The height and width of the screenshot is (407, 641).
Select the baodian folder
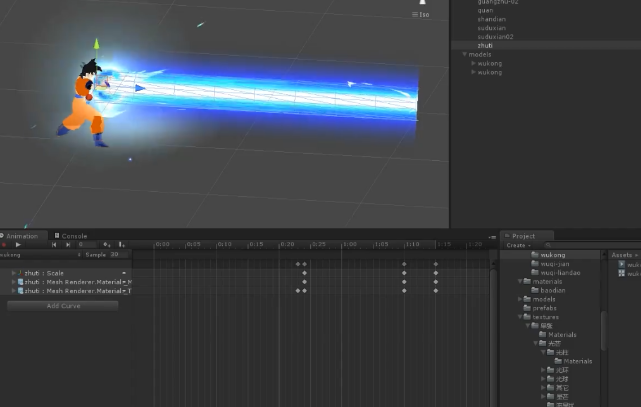coord(548,290)
